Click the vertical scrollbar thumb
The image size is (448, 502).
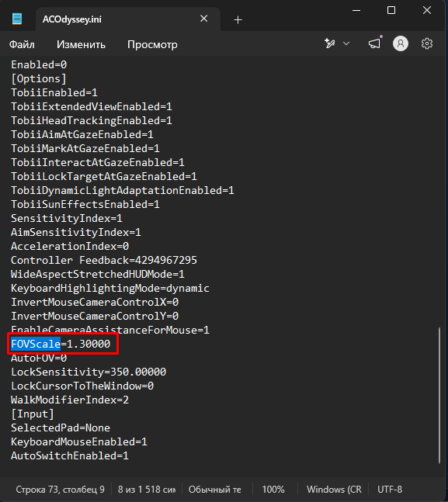pos(439,395)
